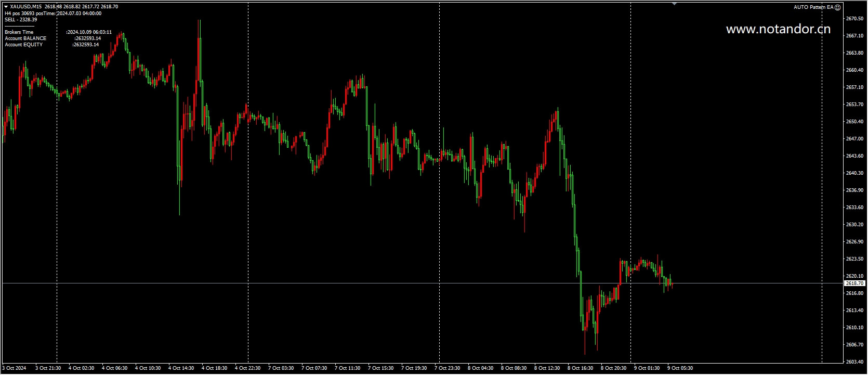The width and height of the screenshot is (868, 375).
Task: Click the '7 Oct 07:30' time axis label
Action: [314, 368]
